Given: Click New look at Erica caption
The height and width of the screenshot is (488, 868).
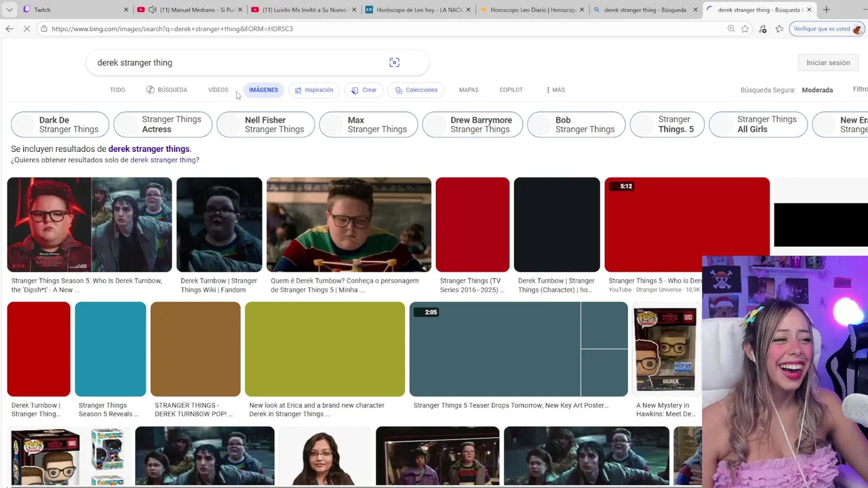Looking at the screenshot, I should click(317, 409).
